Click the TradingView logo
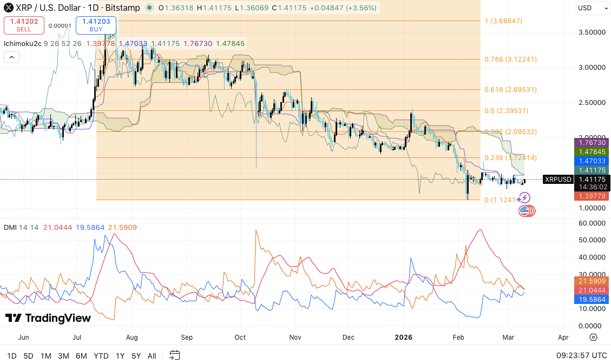The height and width of the screenshot is (364, 611). point(48,318)
